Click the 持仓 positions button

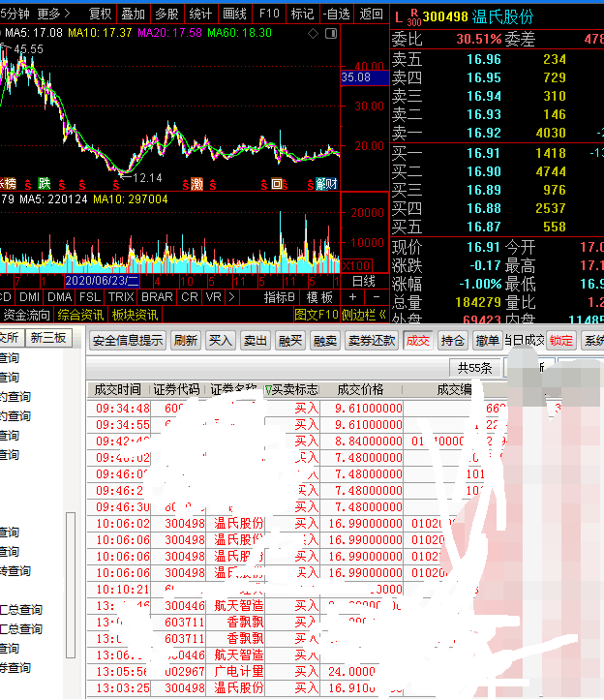click(x=452, y=341)
